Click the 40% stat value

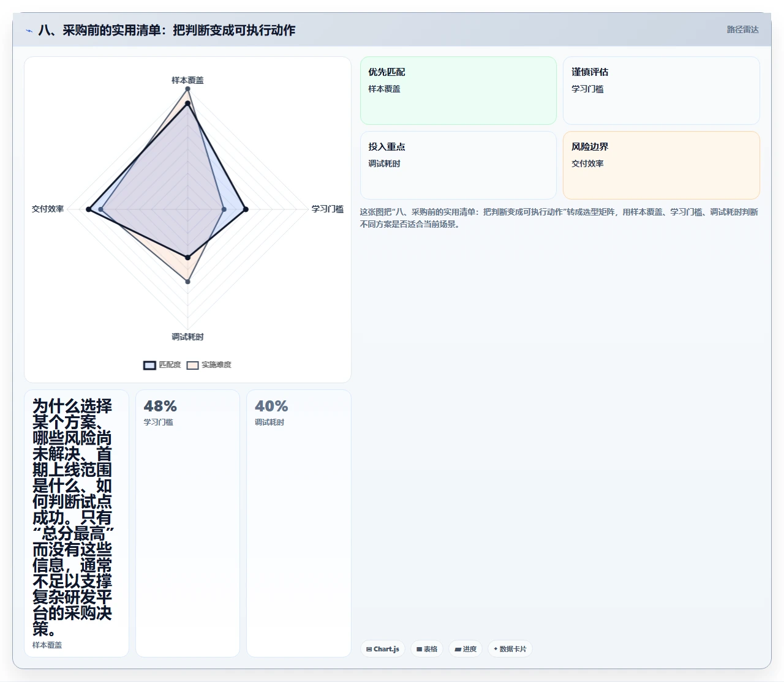click(271, 406)
